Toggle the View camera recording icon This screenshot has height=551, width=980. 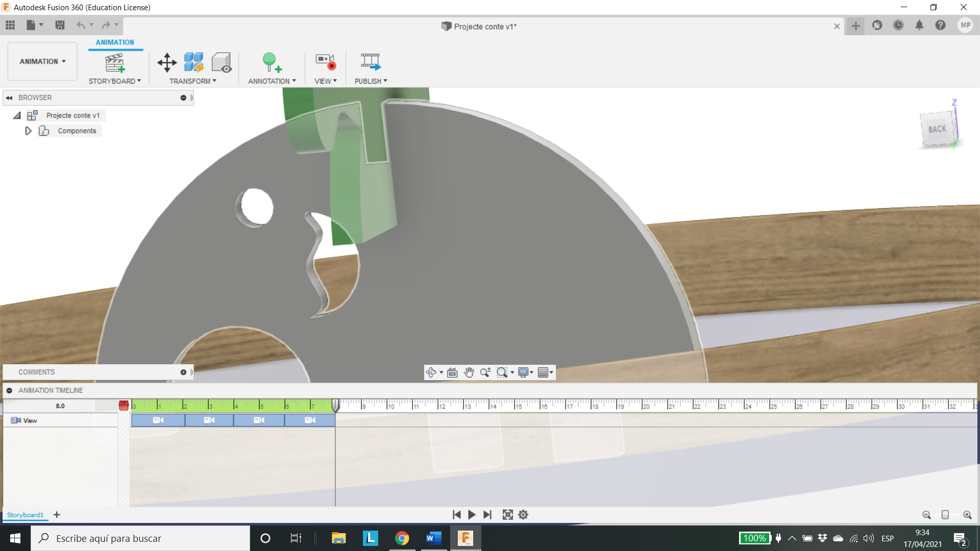325,62
